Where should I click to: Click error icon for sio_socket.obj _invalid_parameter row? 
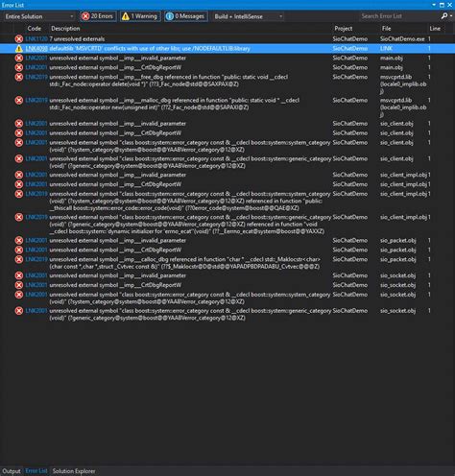[19, 275]
